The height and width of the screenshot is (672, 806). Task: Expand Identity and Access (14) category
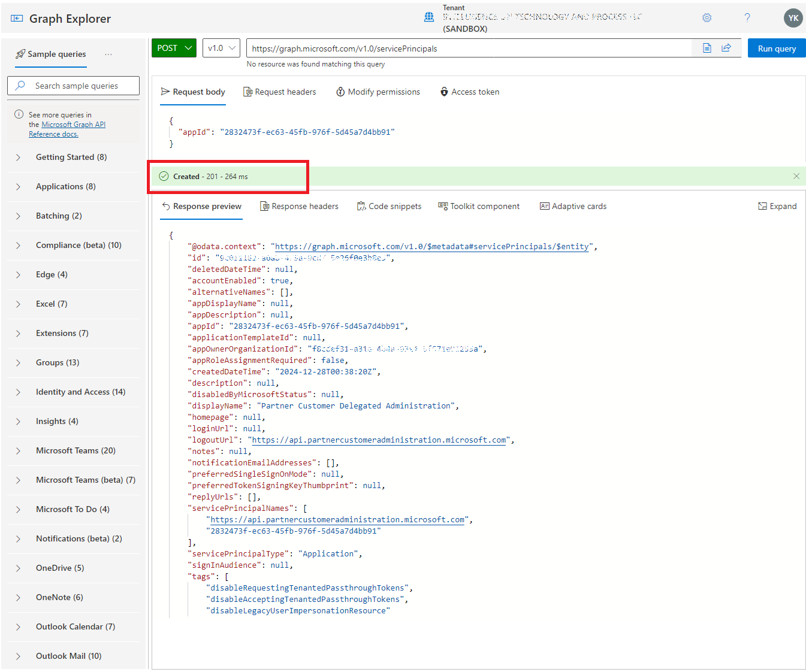pos(73,392)
